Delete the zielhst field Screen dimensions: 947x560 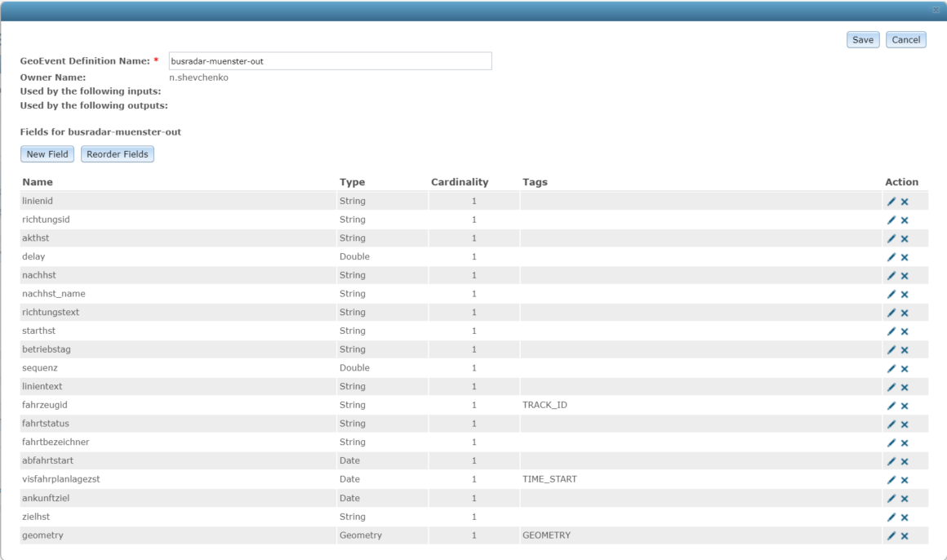click(x=905, y=518)
